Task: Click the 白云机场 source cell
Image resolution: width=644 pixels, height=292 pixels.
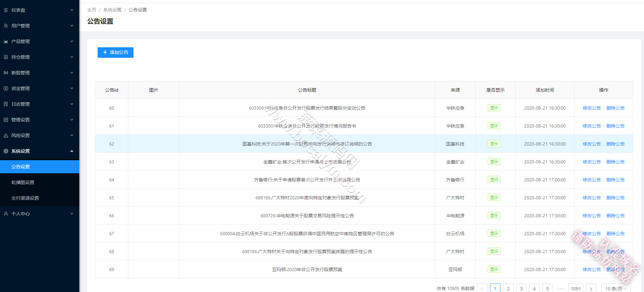Action: (455, 234)
